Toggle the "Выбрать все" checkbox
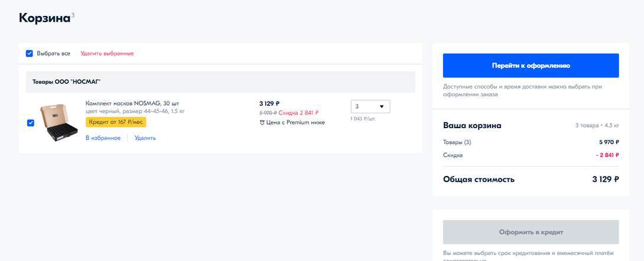 (30, 54)
